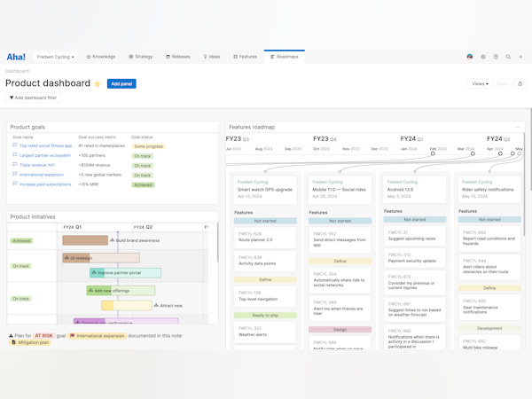Open settings via the gear icon

click(x=483, y=57)
